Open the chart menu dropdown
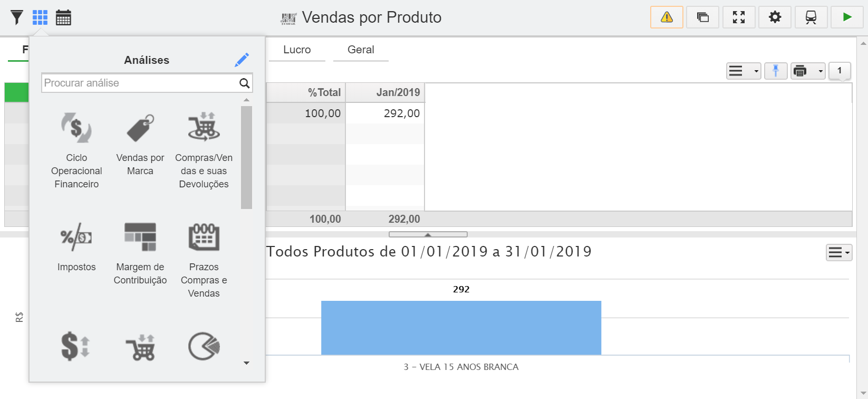Viewport: 868px width, 399px height. pos(839,253)
